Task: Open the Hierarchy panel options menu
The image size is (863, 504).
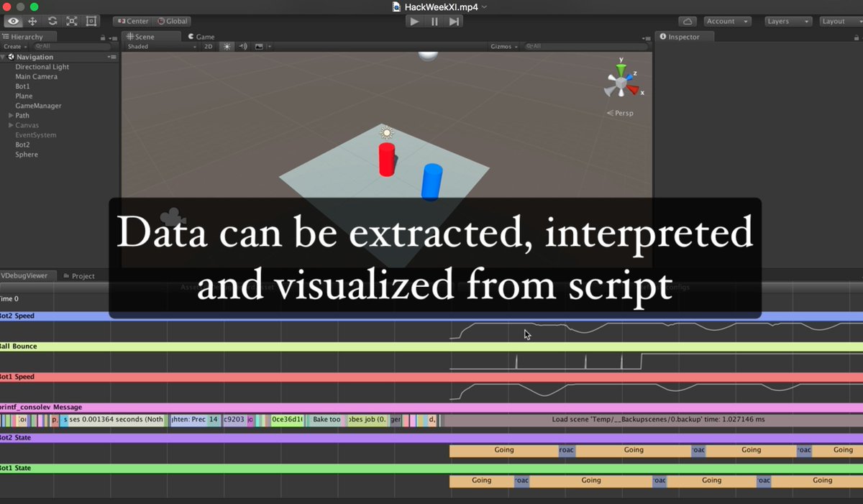Action: tap(112, 37)
